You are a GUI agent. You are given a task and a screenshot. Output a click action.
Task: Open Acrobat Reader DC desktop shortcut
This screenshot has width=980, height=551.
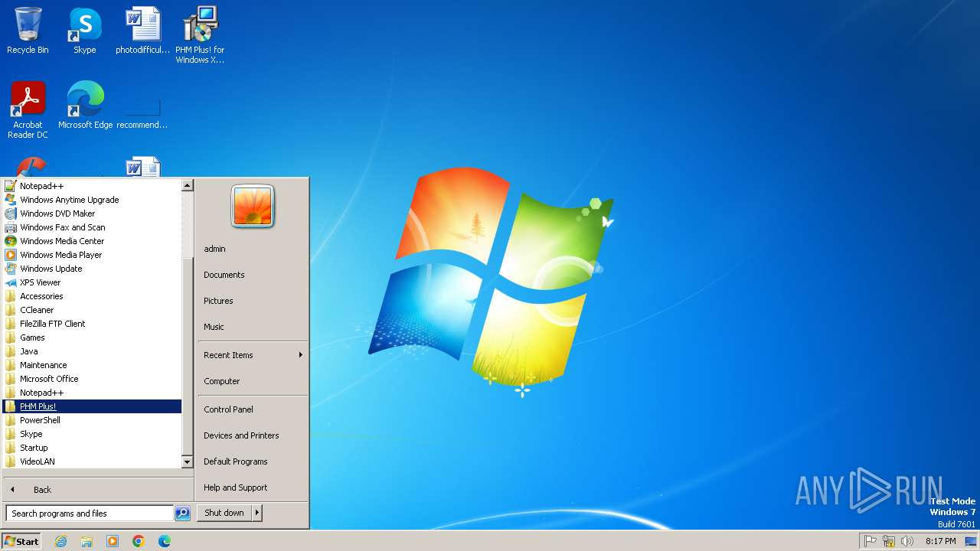28,109
